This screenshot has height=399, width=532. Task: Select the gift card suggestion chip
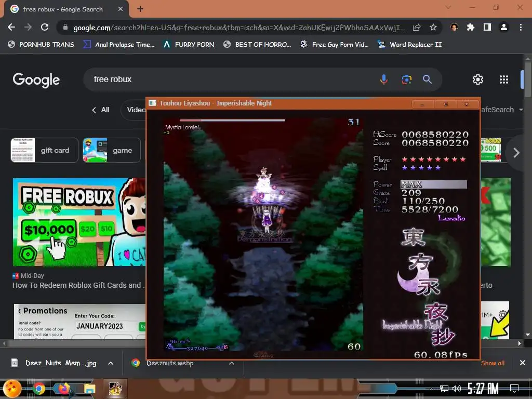pos(44,150)
